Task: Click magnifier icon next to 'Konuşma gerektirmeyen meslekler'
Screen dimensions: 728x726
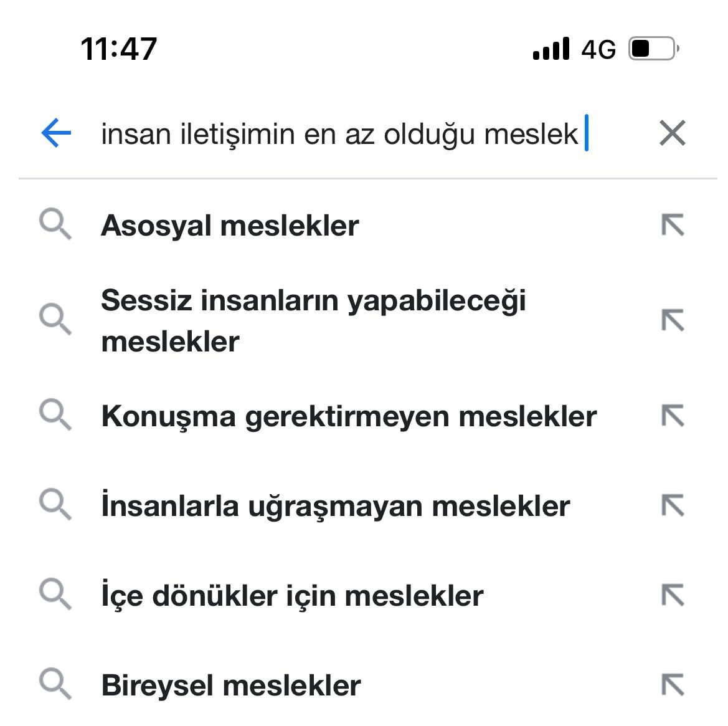Action: (55, 415)
